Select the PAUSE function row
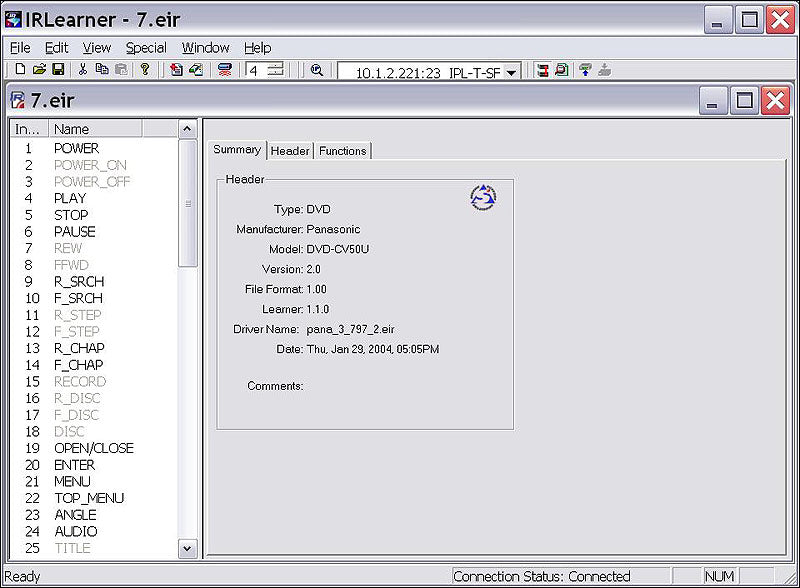This screenshot has width=800, height=588. 94,232
